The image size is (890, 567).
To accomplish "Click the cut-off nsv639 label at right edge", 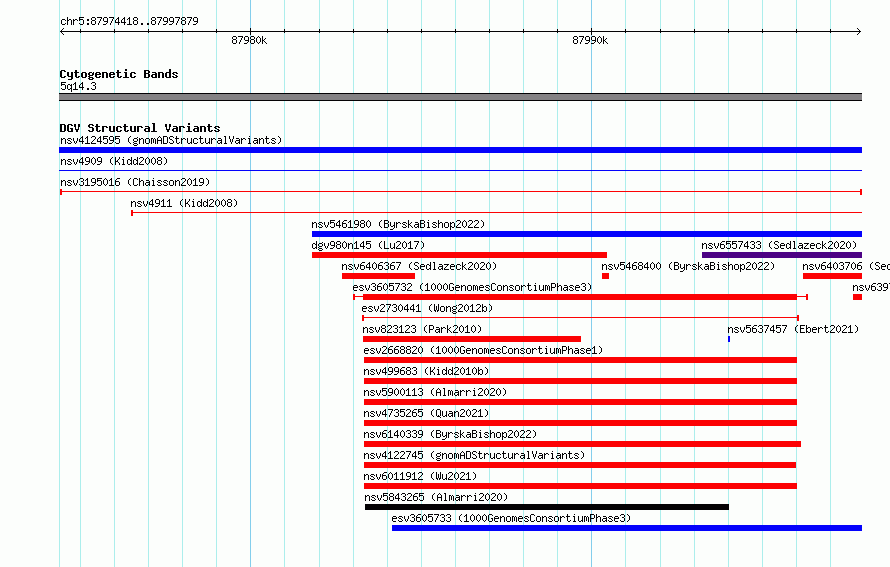I will (x=871, y=287).
